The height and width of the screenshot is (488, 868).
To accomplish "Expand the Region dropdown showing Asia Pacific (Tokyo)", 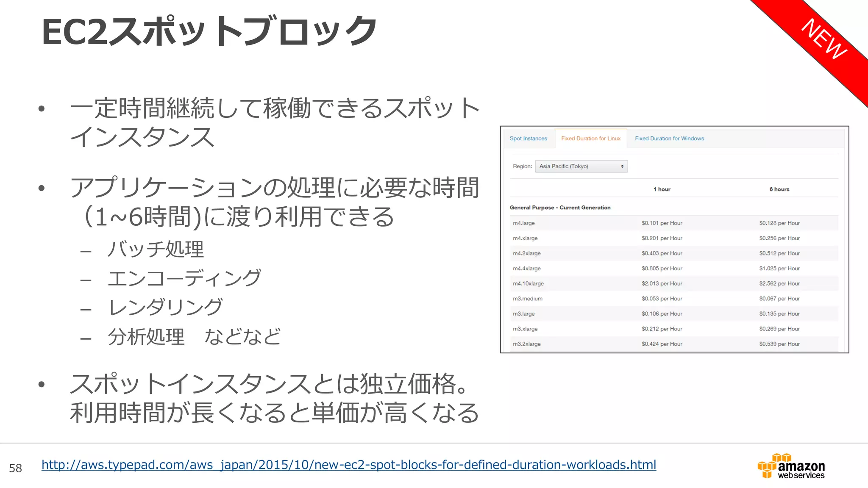I will pos(581,166).
